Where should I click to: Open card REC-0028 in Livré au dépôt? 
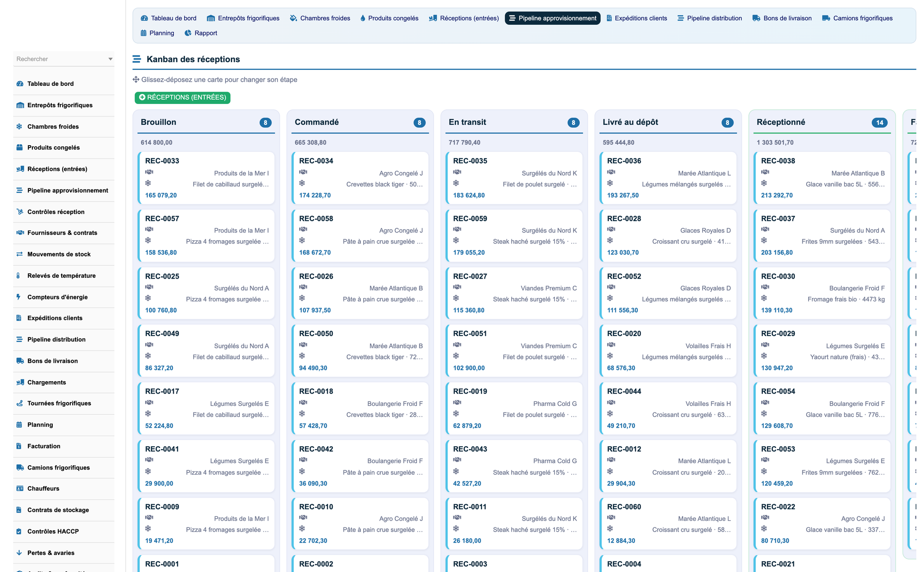tap(668, 236)
